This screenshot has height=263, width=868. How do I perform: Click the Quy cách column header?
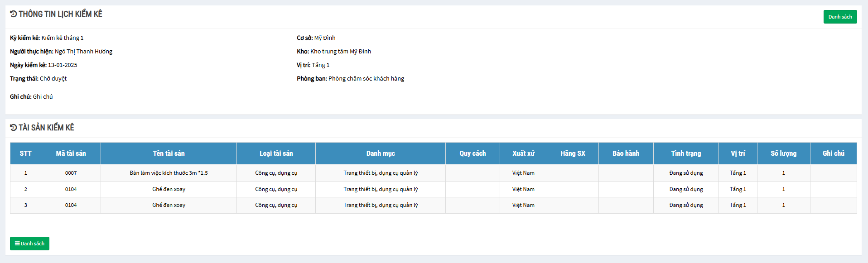coord(473,153)
